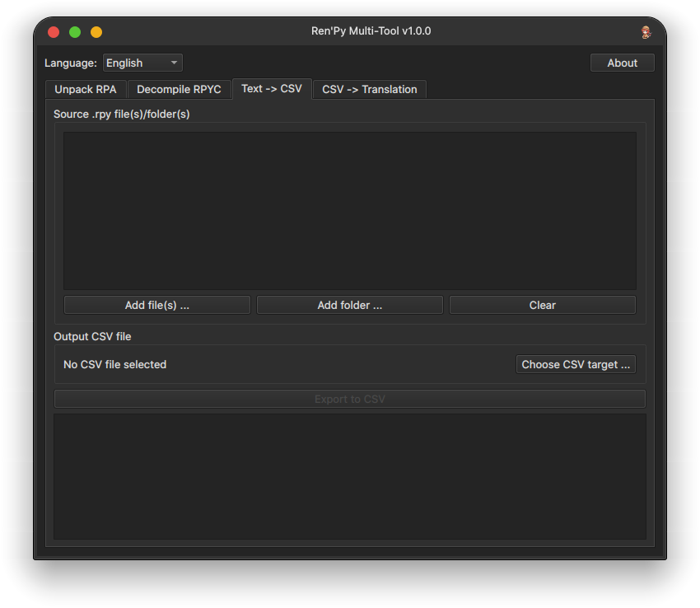Open the Language dropdown showing English

tap(142, 63)
